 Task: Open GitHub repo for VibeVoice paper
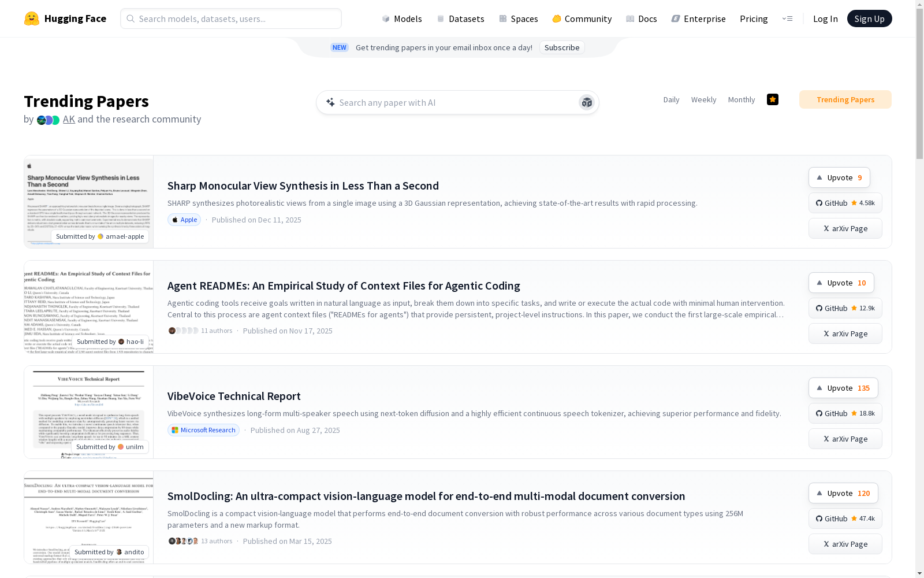pyautogui.click(x=845, y=413)
